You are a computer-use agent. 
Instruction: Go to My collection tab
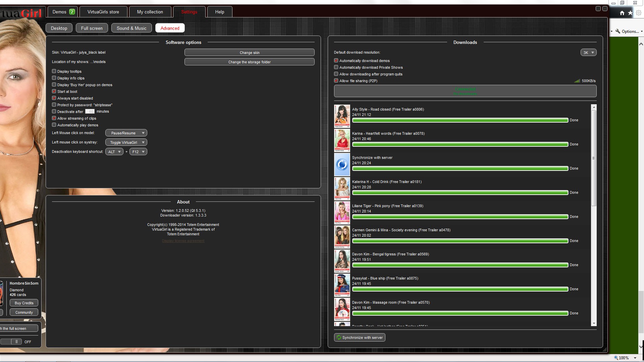tap(150, 12)
